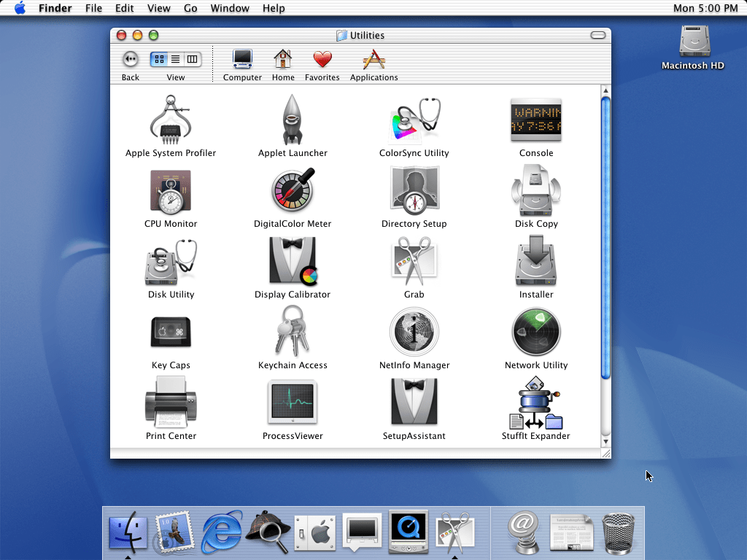
Task: Switch to list view mode
Action: [x=176, y=59]
